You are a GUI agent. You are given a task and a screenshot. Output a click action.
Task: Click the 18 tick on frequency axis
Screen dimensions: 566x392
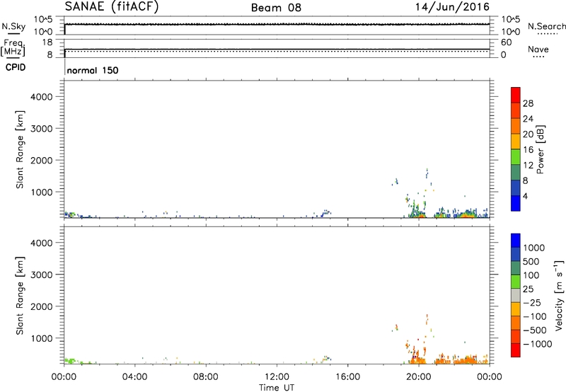click(47, 42)
